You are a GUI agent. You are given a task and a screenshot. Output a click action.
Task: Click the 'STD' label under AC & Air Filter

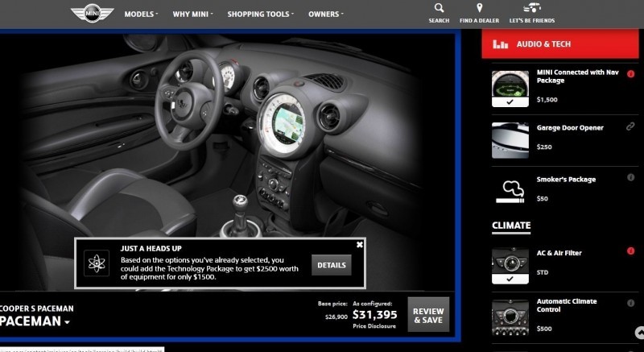point(542,272)
